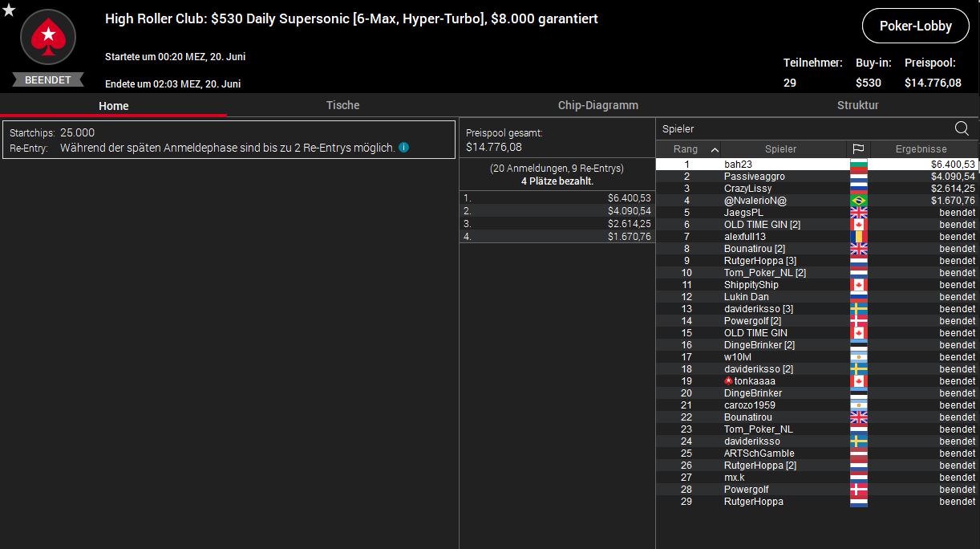980x549 pixels.
Task: Click the player search magnifier icon
Action: coord(962,128)
